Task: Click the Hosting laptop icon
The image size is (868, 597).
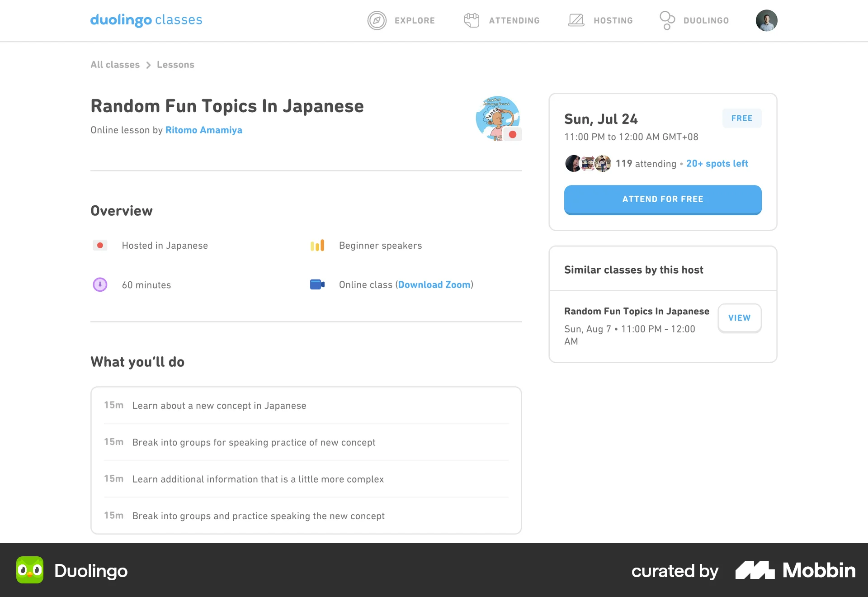Action: tap(576, 20)
